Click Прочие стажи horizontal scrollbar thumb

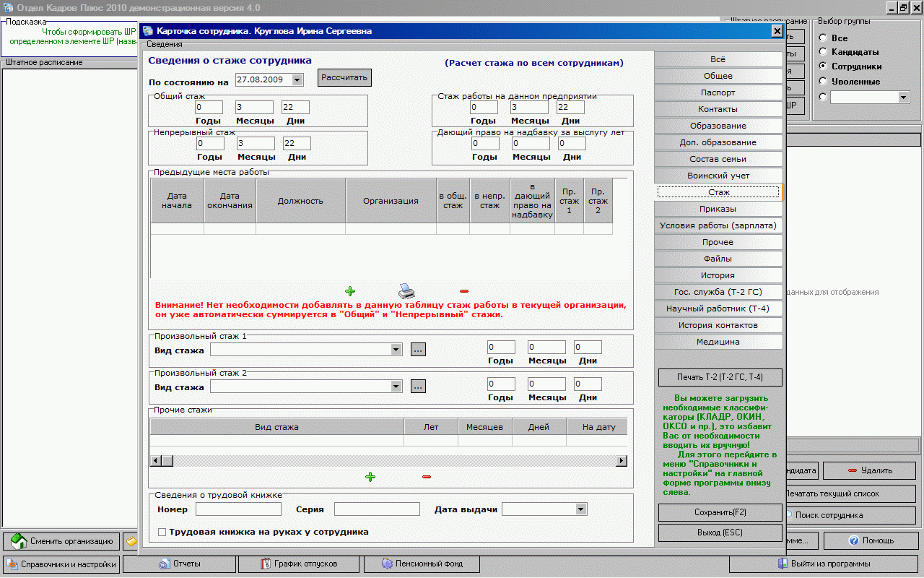click(167, 460)
